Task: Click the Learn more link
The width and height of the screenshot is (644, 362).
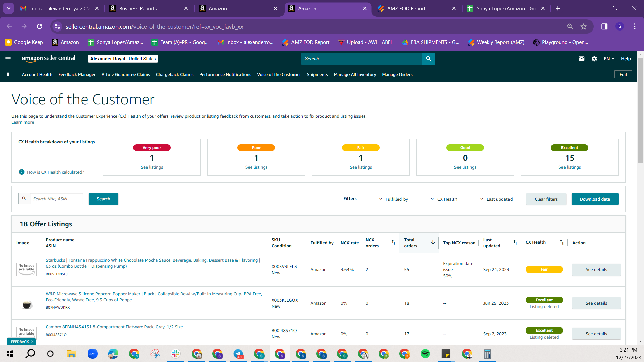Action: click(22, 122)
